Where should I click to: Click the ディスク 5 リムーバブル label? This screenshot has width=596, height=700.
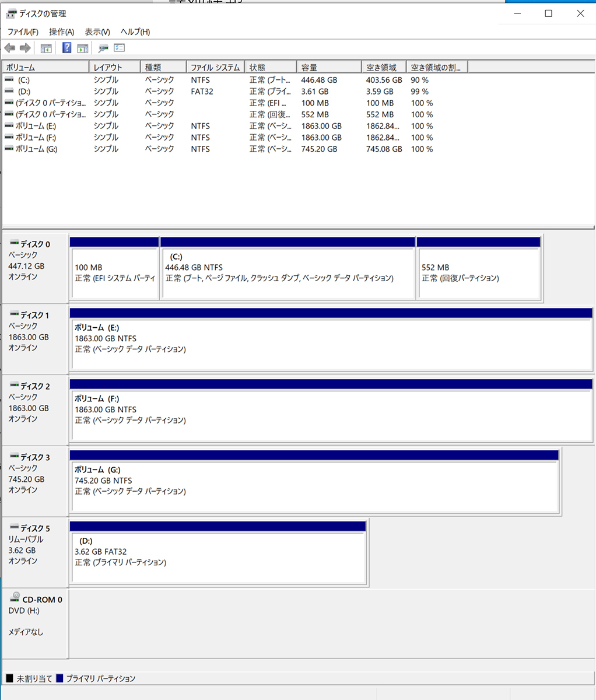pos(35,553)
